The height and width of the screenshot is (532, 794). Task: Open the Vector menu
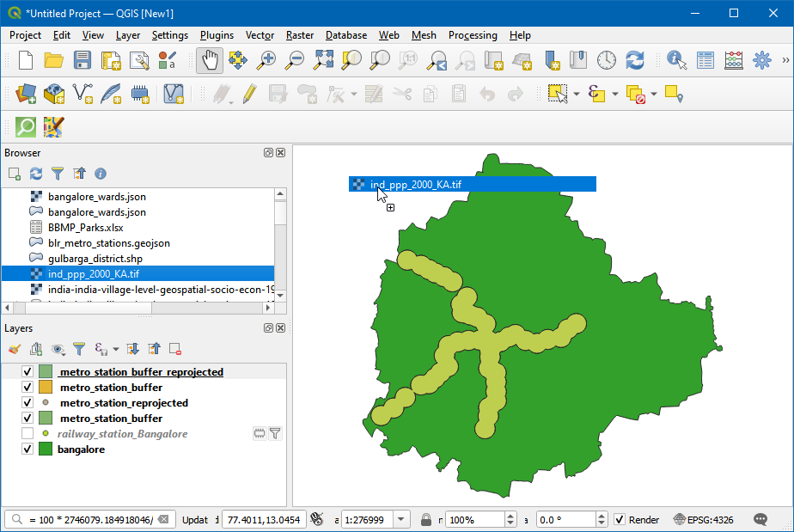(x=260, y=35)
